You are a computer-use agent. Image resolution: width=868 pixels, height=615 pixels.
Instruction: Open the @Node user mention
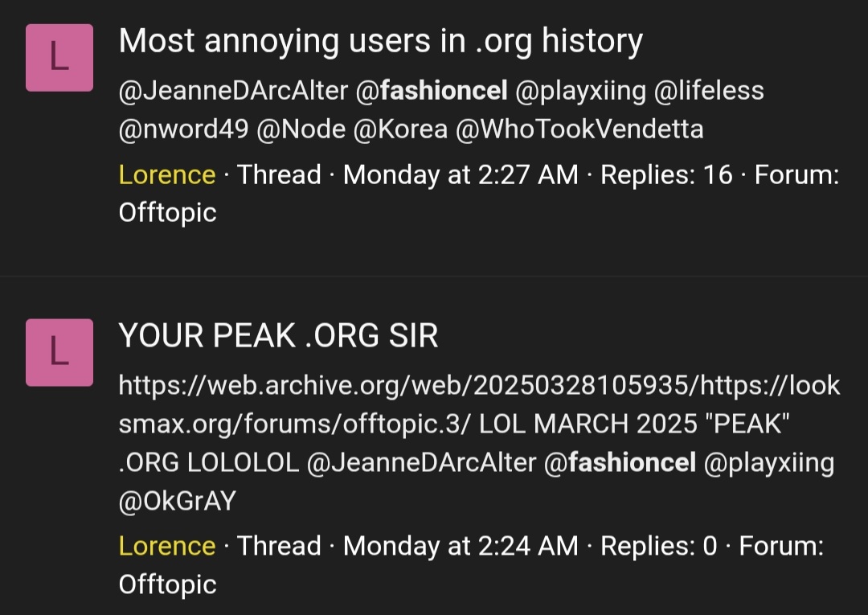point(301,129)
